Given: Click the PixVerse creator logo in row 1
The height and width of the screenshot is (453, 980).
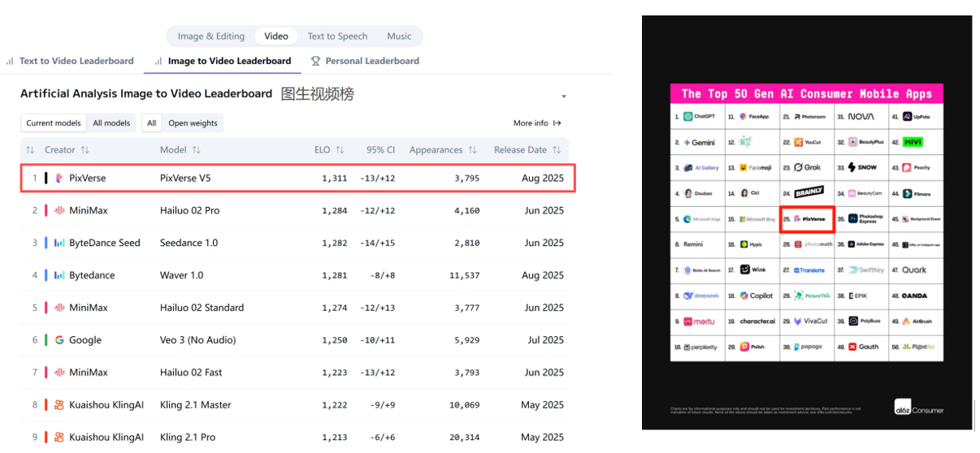Looking at the screenshot, I should click(x=59, y=178).
